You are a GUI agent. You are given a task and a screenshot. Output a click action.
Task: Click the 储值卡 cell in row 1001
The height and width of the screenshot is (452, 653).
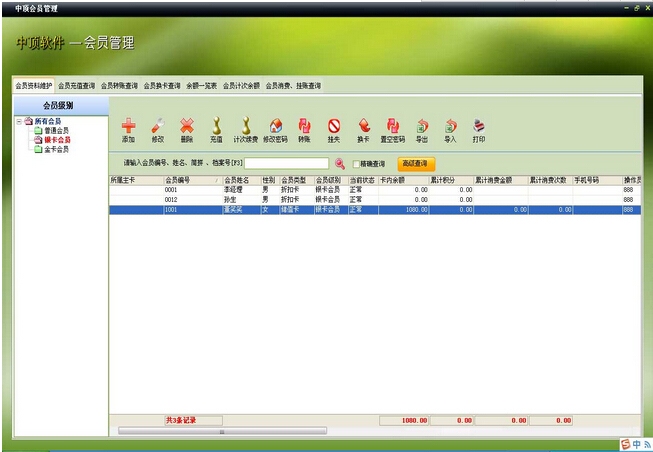tap(297, 210)
